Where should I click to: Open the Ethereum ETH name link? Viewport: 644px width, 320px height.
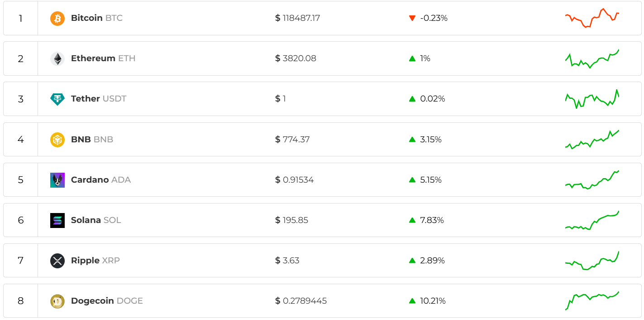103,58
